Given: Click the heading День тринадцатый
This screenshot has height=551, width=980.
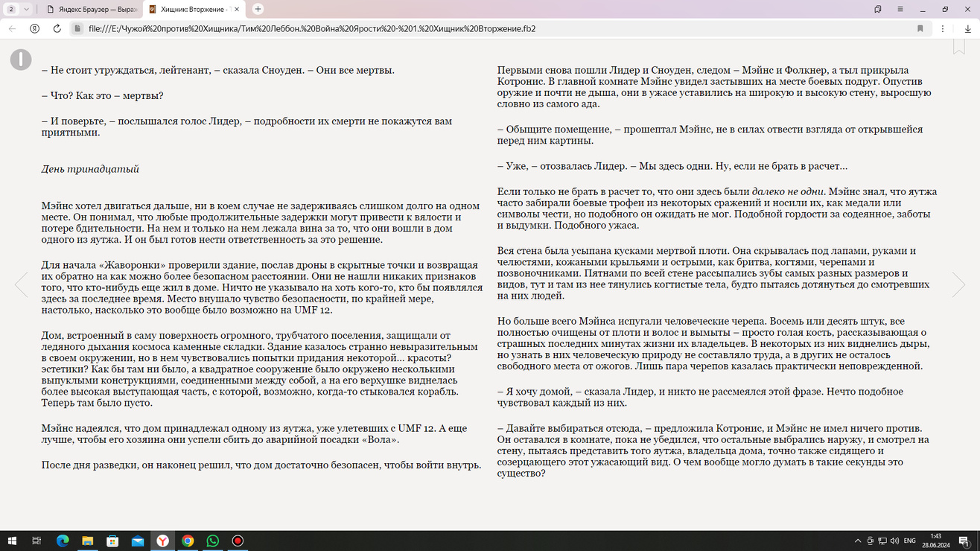Looking at the screenshot, I should pos(90,169).
